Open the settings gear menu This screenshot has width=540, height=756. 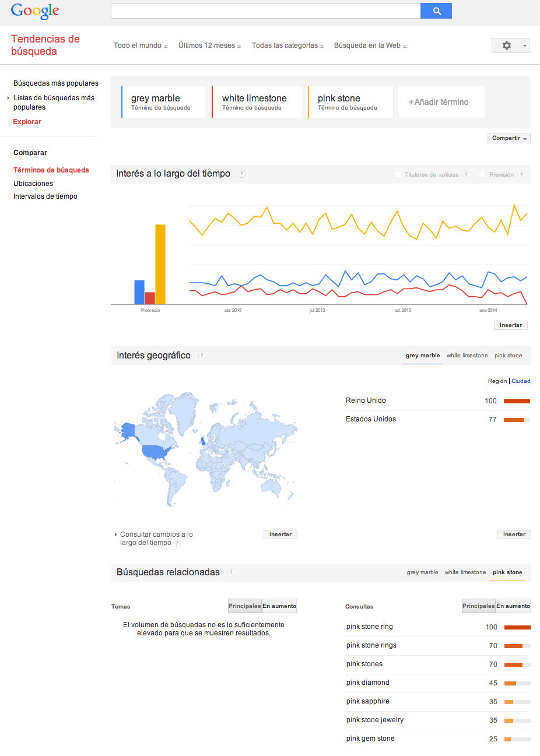510,45
